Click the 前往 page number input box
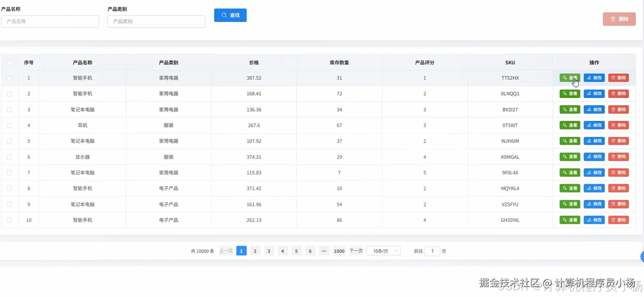 pyautogui.click(x=432, y=251)
